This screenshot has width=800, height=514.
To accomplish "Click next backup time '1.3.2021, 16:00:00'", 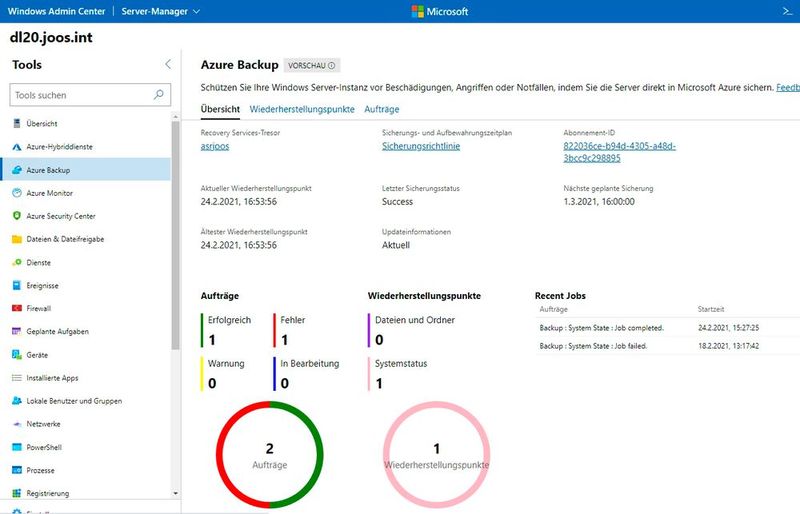I will [x=599, y=202].
